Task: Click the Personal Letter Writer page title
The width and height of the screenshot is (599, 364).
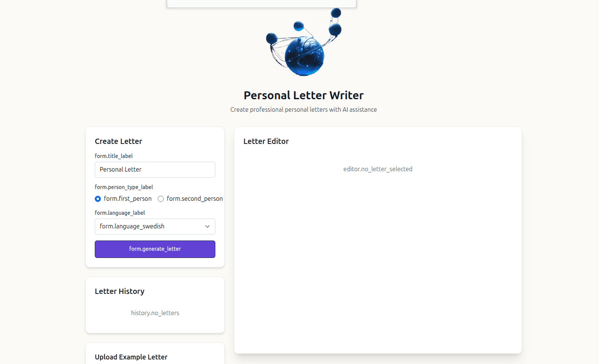Action: coord(304,95)
